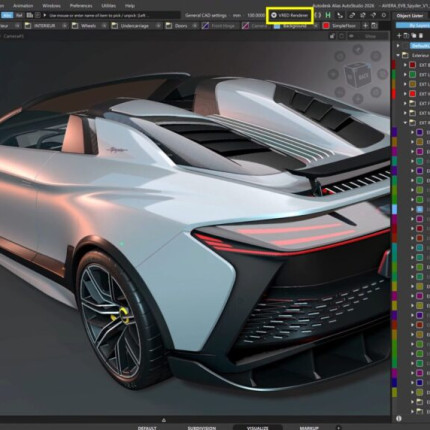Select the Doors layer in layer bar

pyautogui.click(x=181, y=26)
